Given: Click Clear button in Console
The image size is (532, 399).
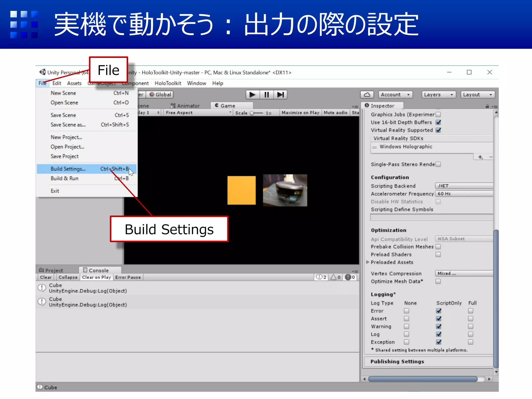Looking at the screenshot, I should click(46, 277).
